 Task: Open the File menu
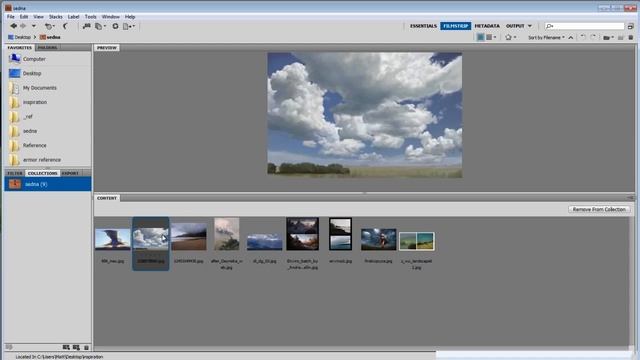pos(11,17)
